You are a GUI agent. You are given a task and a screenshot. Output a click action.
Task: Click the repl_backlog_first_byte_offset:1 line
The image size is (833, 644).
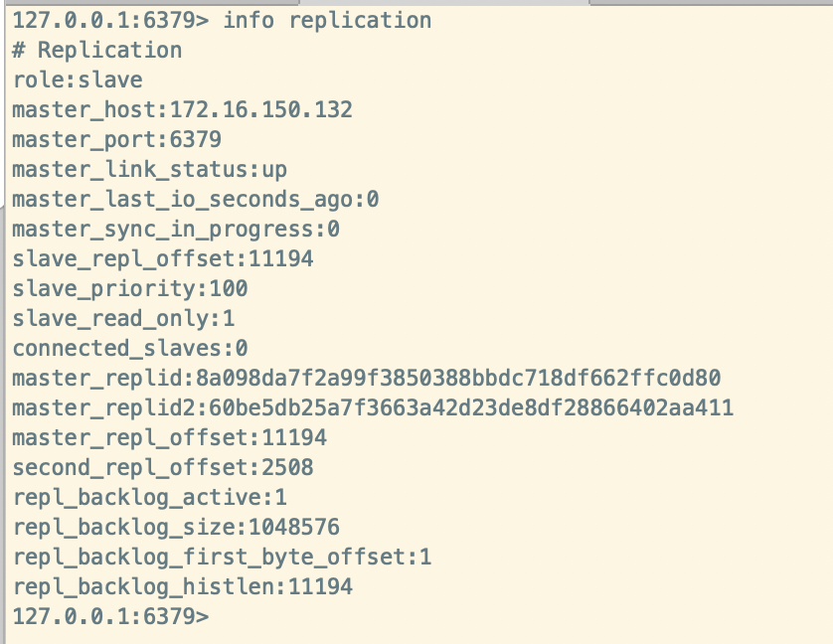coord(222,557)
